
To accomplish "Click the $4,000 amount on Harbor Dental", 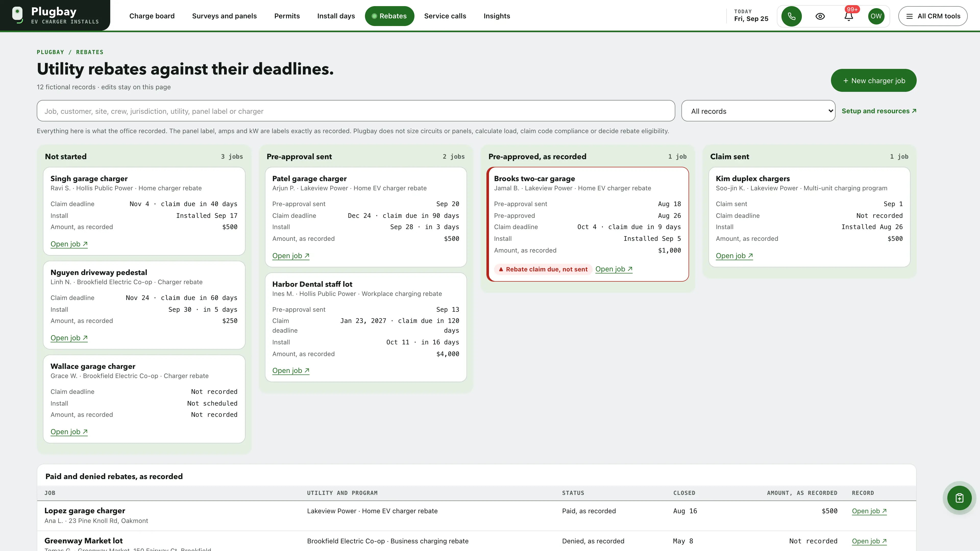I will click(447, 354).
